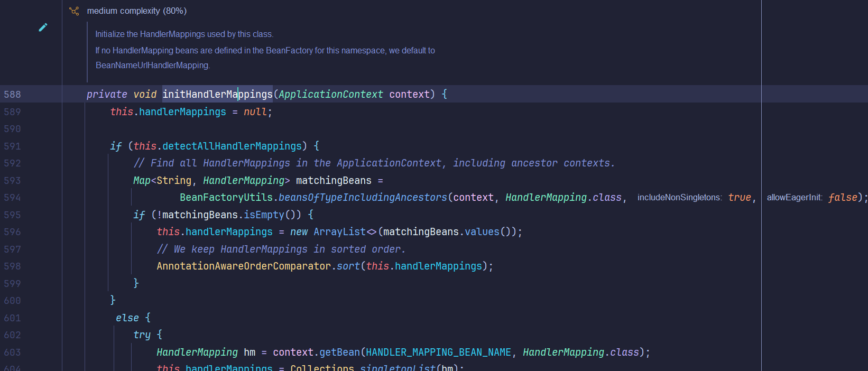868x371 pixels.
Task: Click the complexity graph icon
Action: tap(74, 11)
